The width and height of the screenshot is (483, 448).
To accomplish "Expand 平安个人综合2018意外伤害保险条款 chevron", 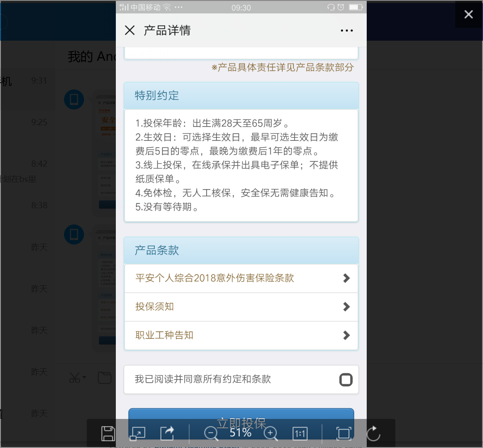I will 347,278.
